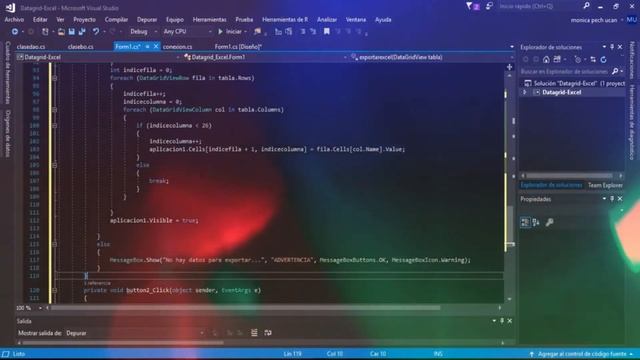Click the quick launch magnifier icon
Viewport: 640px width, 360px height.
pos(587,6)
